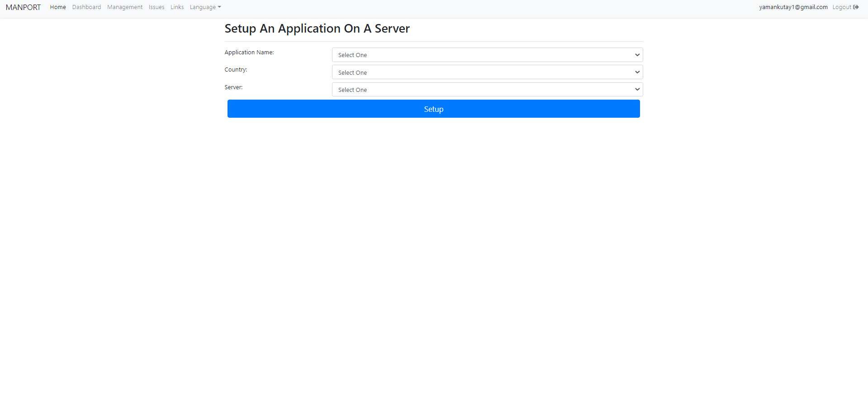
Task: Open the Application Name dropdown
Action: [487, 54]
